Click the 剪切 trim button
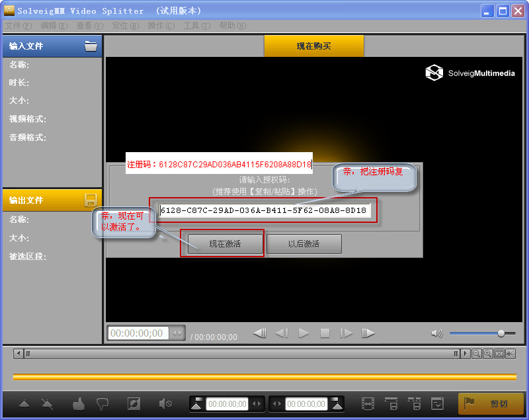 (x=490, y=404)
